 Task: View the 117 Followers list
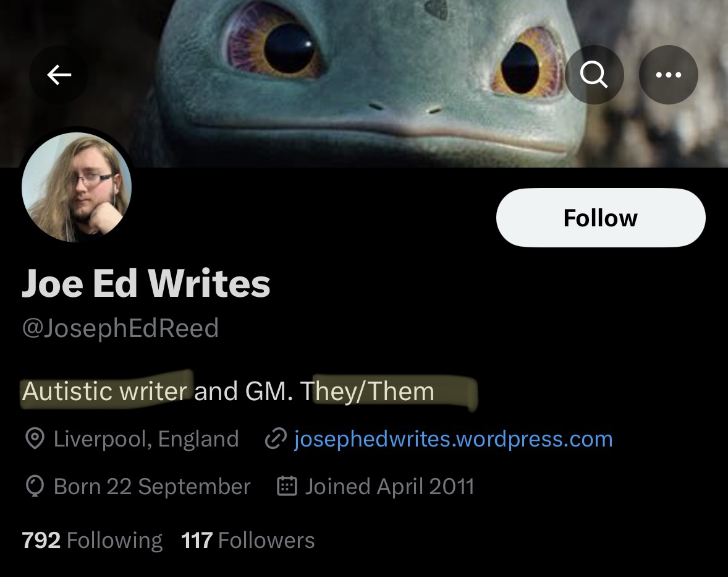click(x=248, y=541)
